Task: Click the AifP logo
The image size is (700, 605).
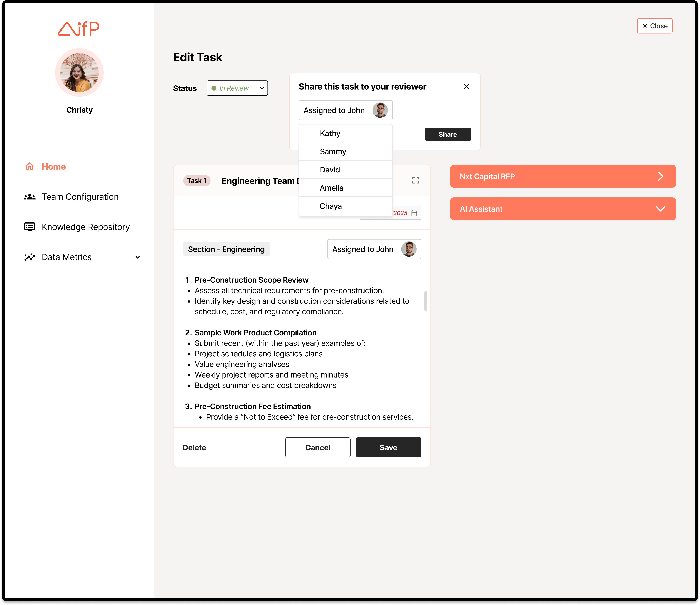Action: tap(79, 29)
